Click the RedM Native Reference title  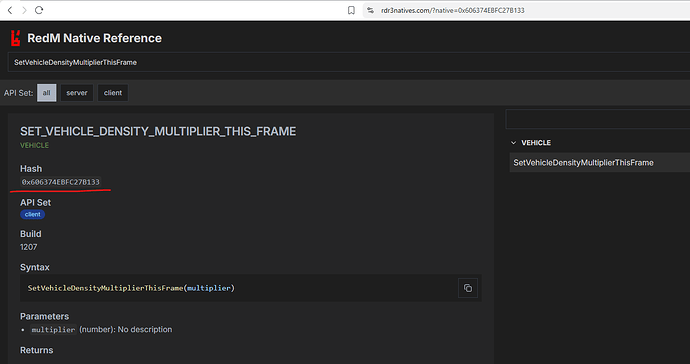[x=94, y=38]
